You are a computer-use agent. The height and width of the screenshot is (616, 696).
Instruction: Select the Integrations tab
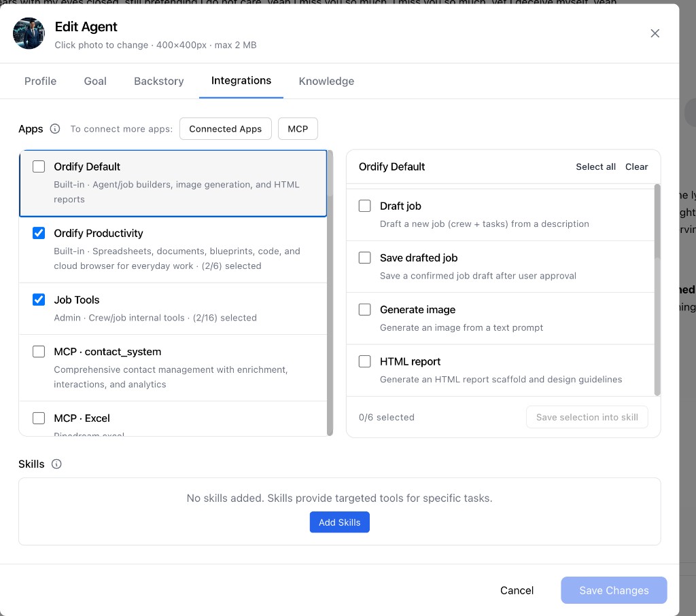(x=241, y=81)
